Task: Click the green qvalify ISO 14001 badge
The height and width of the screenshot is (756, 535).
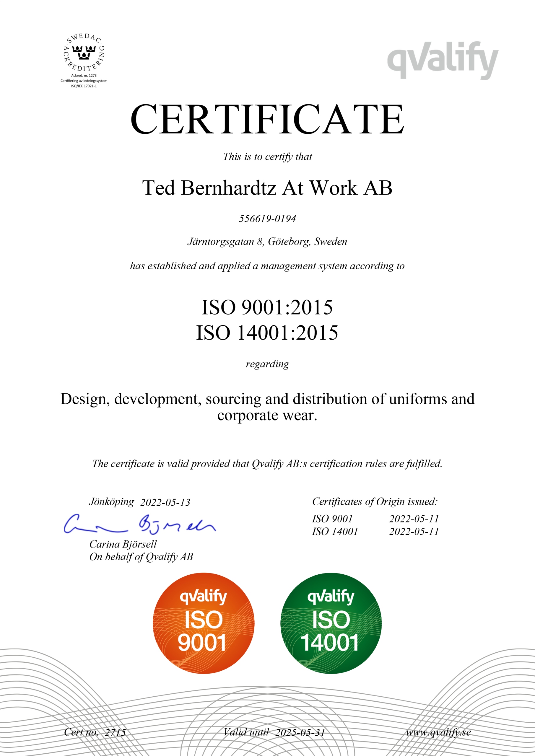Action: [x=331, y=623]
